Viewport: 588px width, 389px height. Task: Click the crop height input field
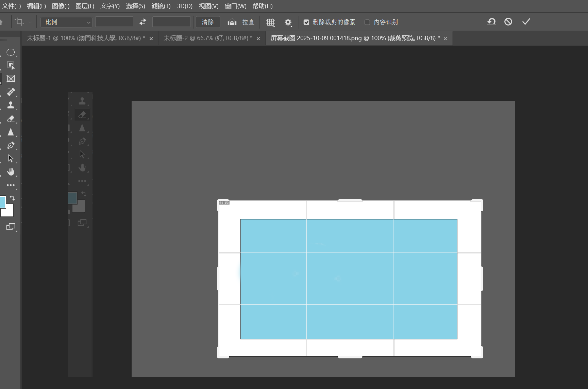(x=171, y=22)
